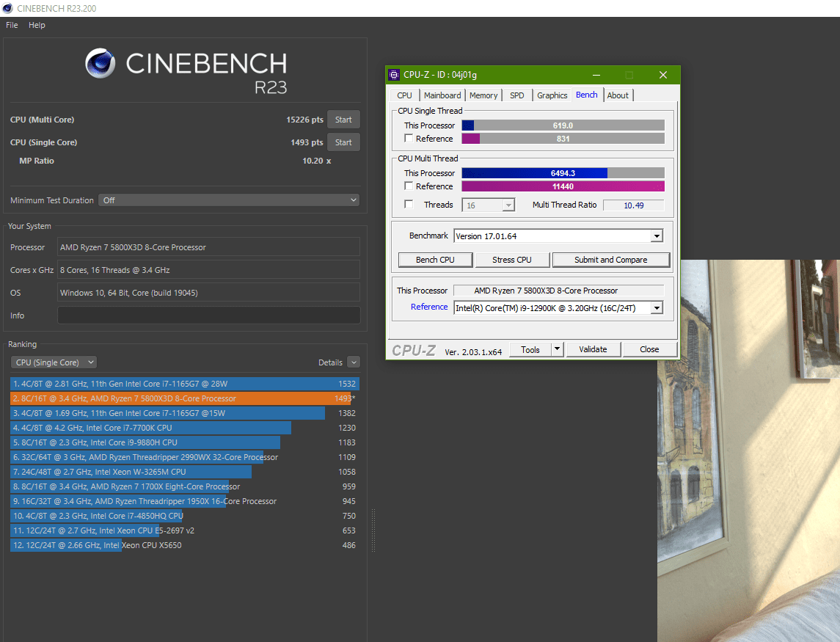Viewport: 840px width, 642px height.
Task: Switch to the Graphics tab
Action: click(552, 95)
